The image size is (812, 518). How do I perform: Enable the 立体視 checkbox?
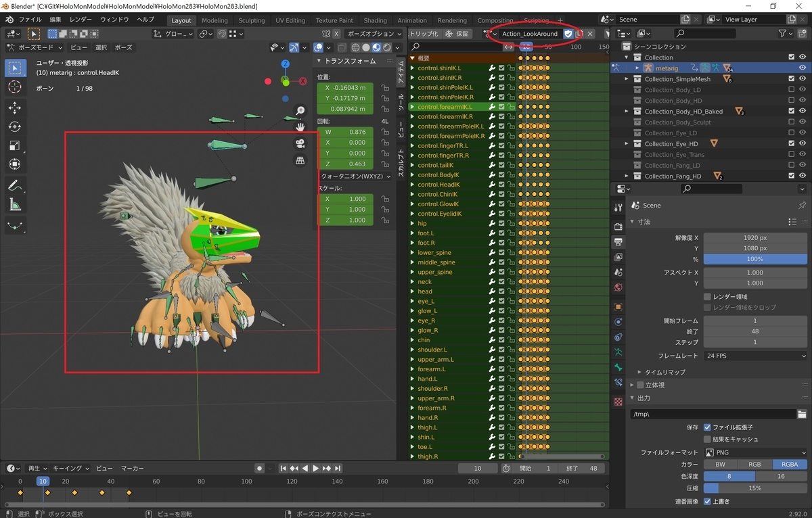(640, 385)
